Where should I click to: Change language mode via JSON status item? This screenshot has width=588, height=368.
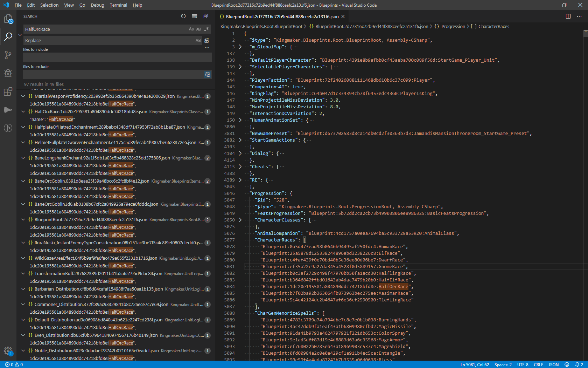coord(553,364)
